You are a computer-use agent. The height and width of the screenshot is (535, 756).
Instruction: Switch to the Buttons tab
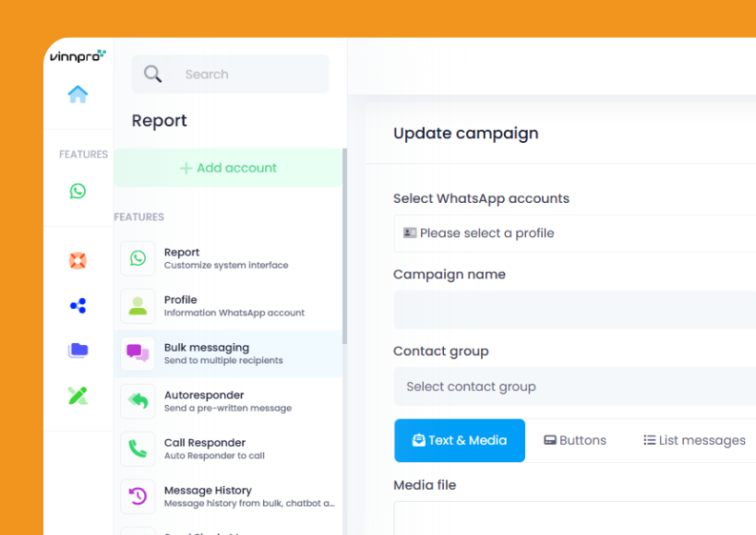coord(575,440)
